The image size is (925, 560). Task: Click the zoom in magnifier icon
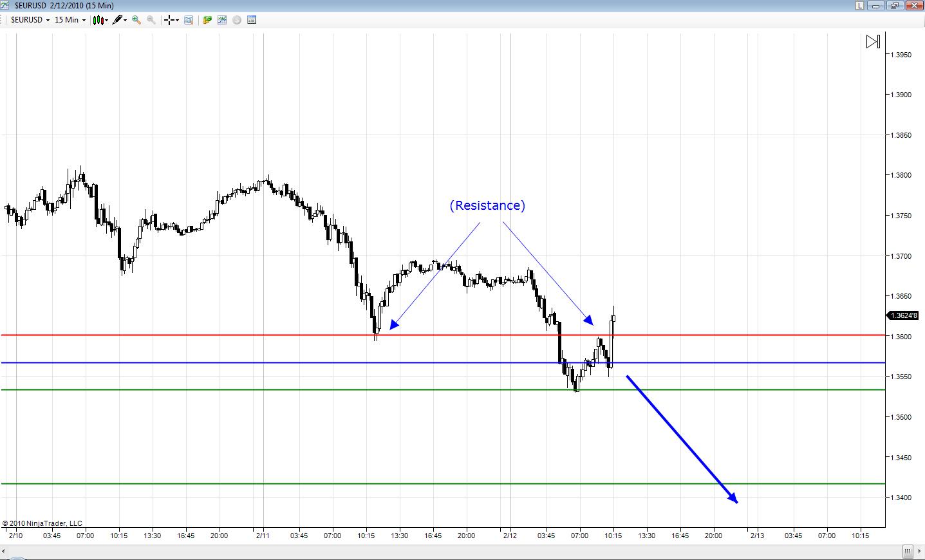[136, 20]
